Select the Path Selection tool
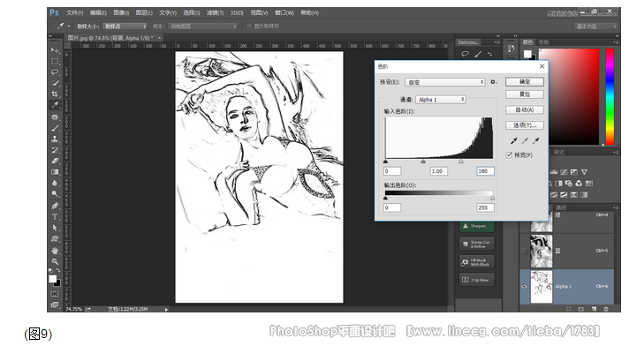644x346 pixels. coord(55,228)
